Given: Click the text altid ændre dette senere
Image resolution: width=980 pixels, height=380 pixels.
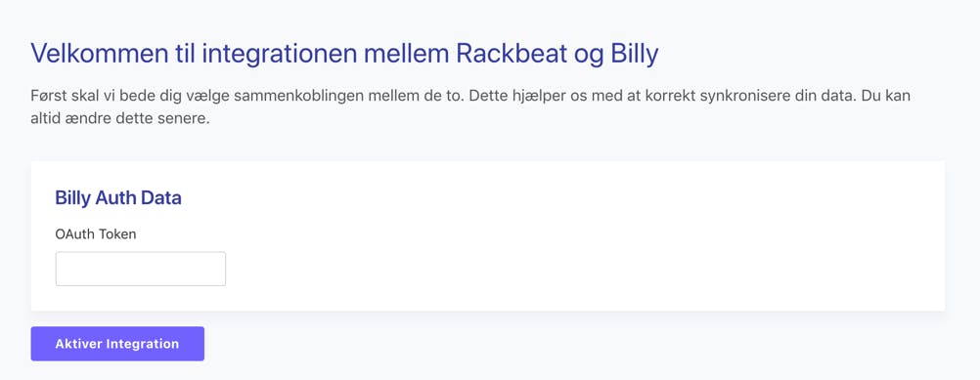Looking at the screenshot, I should (119, 118).
